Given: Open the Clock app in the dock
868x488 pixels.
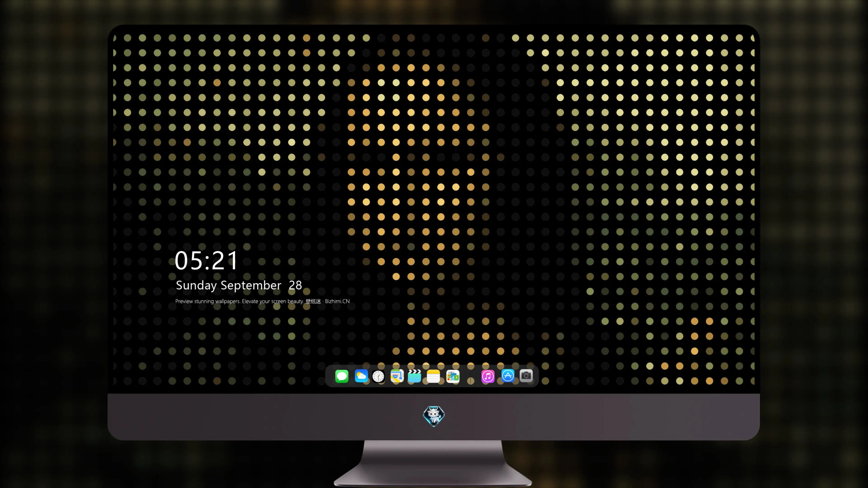Looking at the screenshot, I should pyautogui.click(x=378, y=376).
